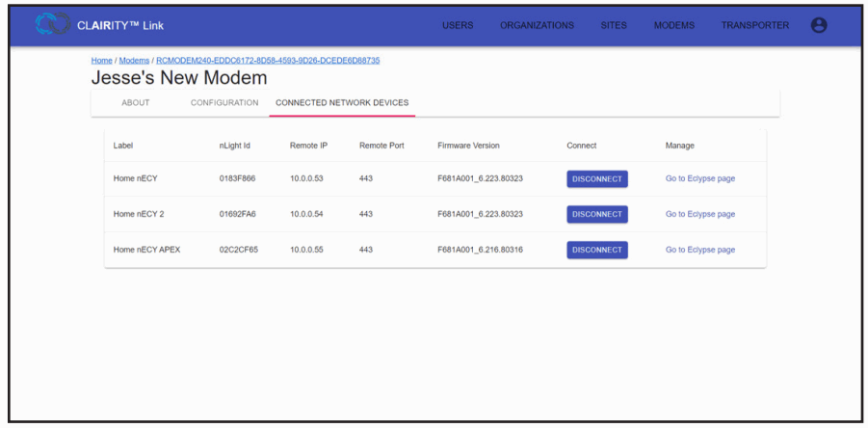
Task: Go to Eclypse page for Home nECY 2
Action: 700,214
